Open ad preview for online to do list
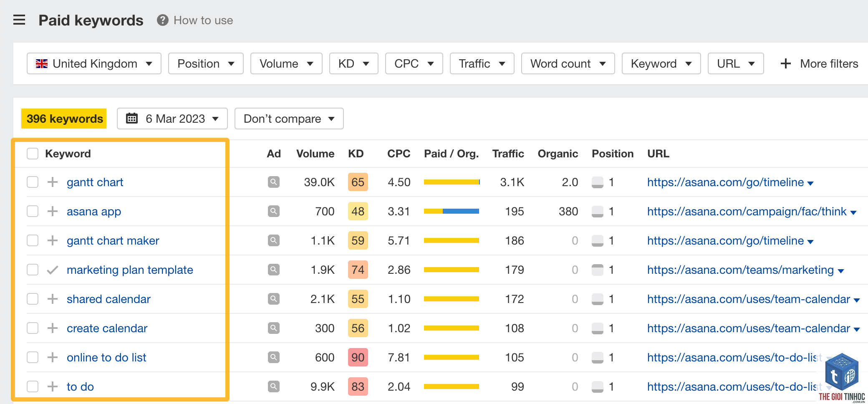 pos(273,357)
